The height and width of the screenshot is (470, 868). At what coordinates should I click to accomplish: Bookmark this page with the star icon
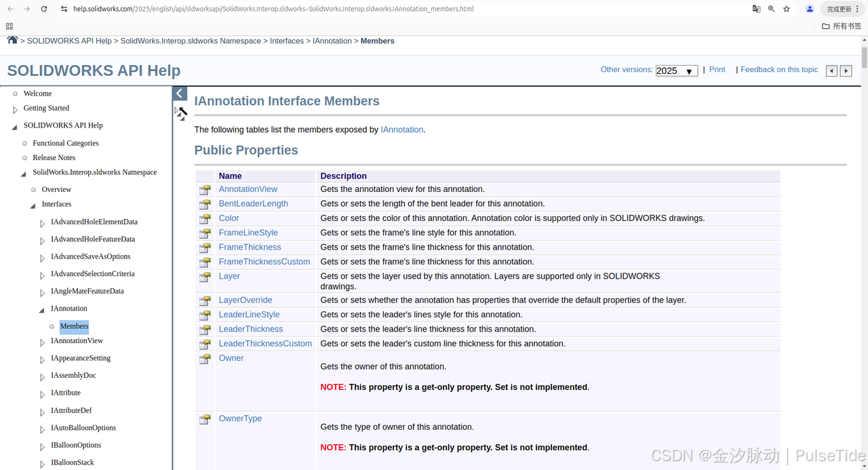[787, 9]
